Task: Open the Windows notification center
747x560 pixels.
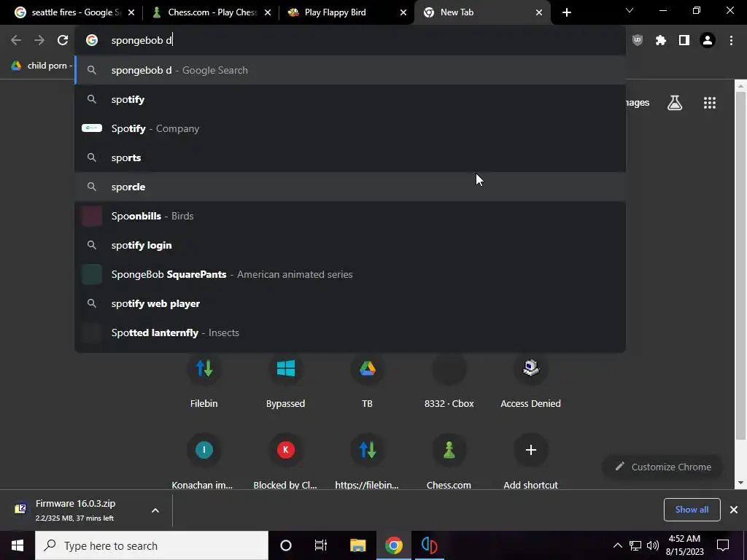Action: click(723, 545)
